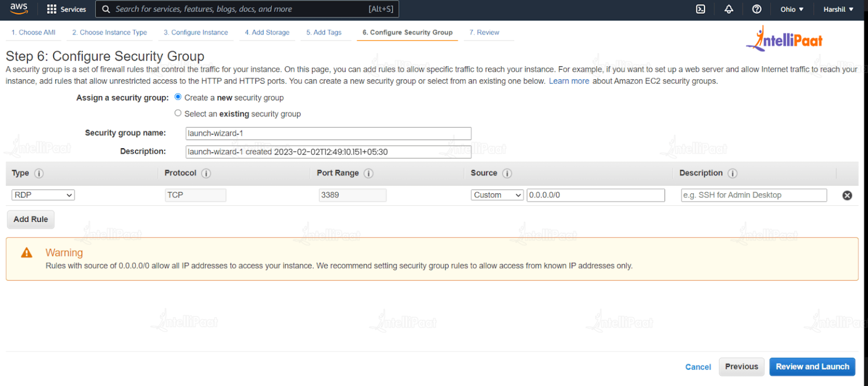Switch to the Add Tags step

(x=325, y=32)
